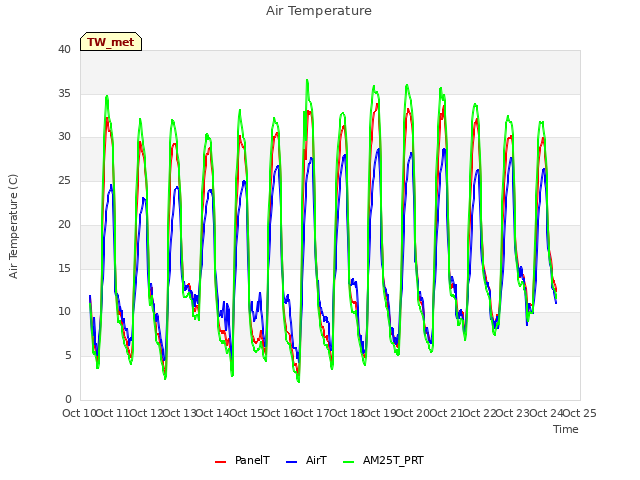The width and height of the screenshot is (640, 480).
Task: Click the Oct 25 x-axis label
Action: 580,413
